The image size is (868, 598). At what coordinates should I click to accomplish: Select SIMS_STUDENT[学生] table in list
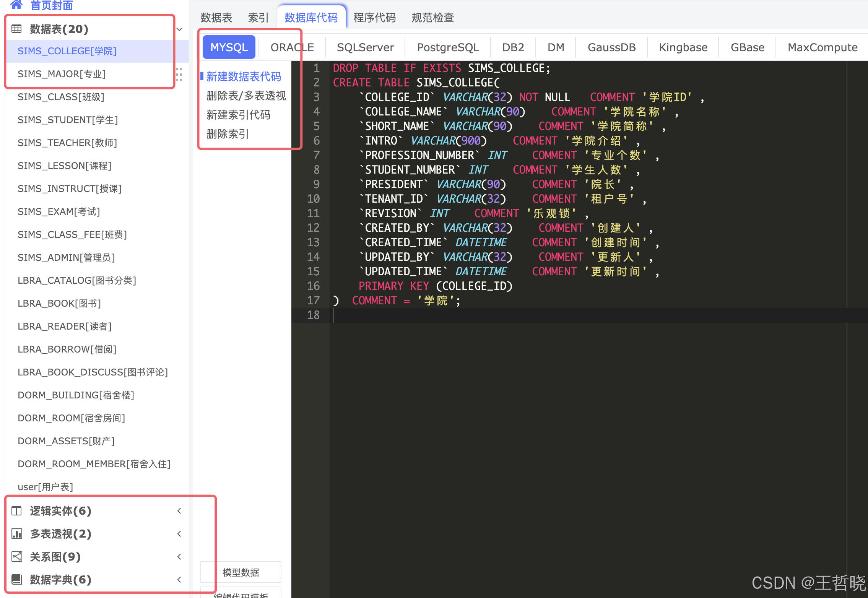(68, 120)
